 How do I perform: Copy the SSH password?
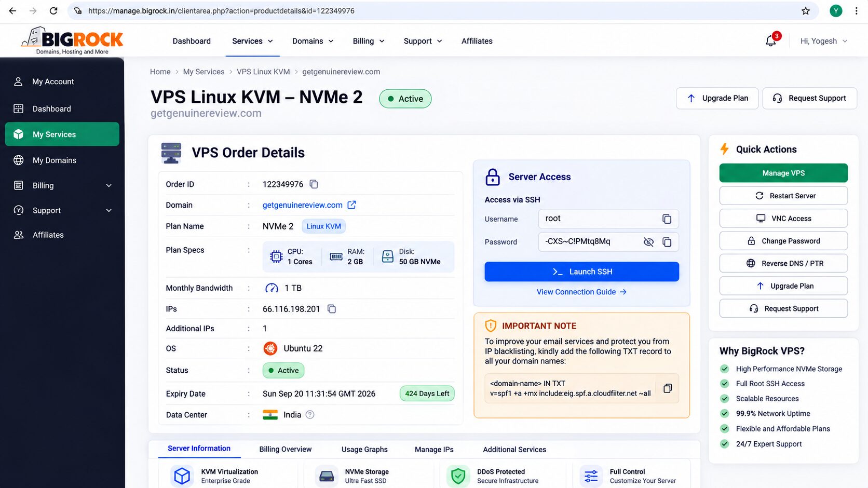coord(667,242)
